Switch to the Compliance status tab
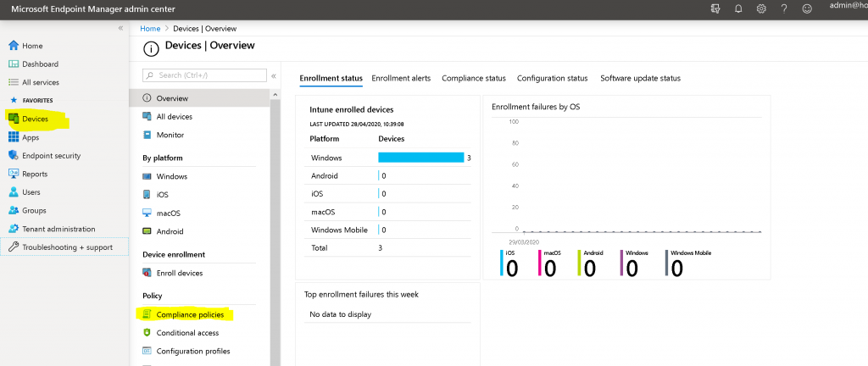 tap(474, 78)
